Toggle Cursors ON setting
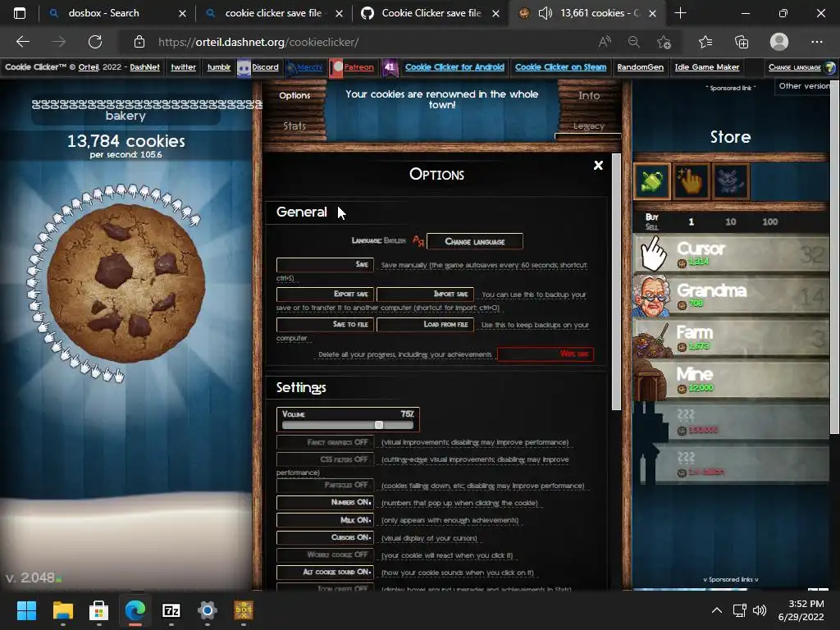The height and width of the screenshot is (630, 840). [325, 537]
